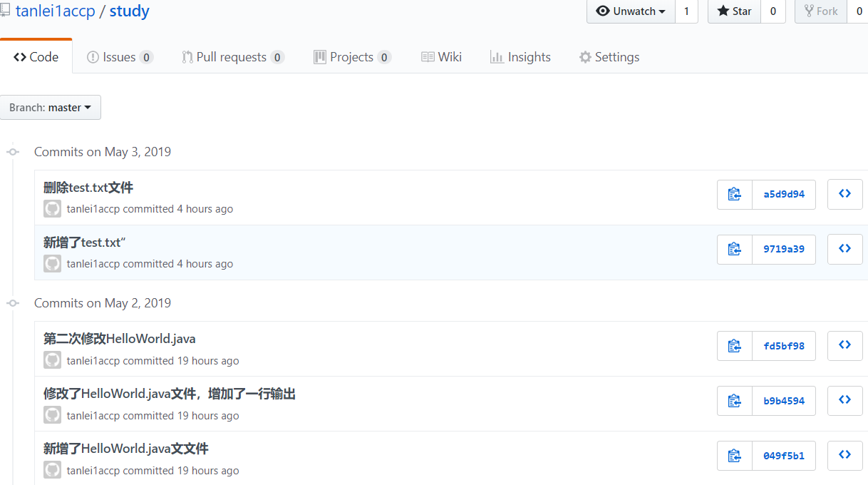Open the Unwatch notifications dropdown
Image resolution: width=868 pixels, height=485 pixels.
click(631, 11)
